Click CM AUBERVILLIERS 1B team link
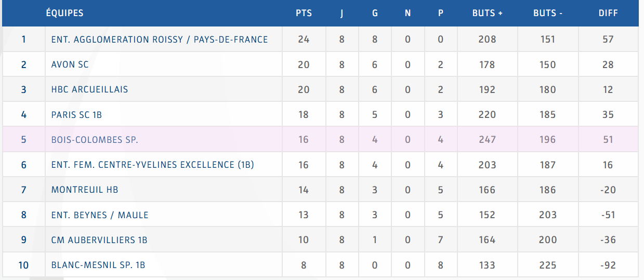 (x=99, y=240)
